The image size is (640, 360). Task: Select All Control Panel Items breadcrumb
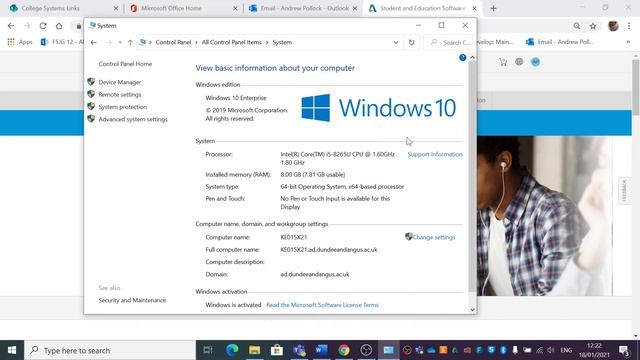[x=231, y=42]
